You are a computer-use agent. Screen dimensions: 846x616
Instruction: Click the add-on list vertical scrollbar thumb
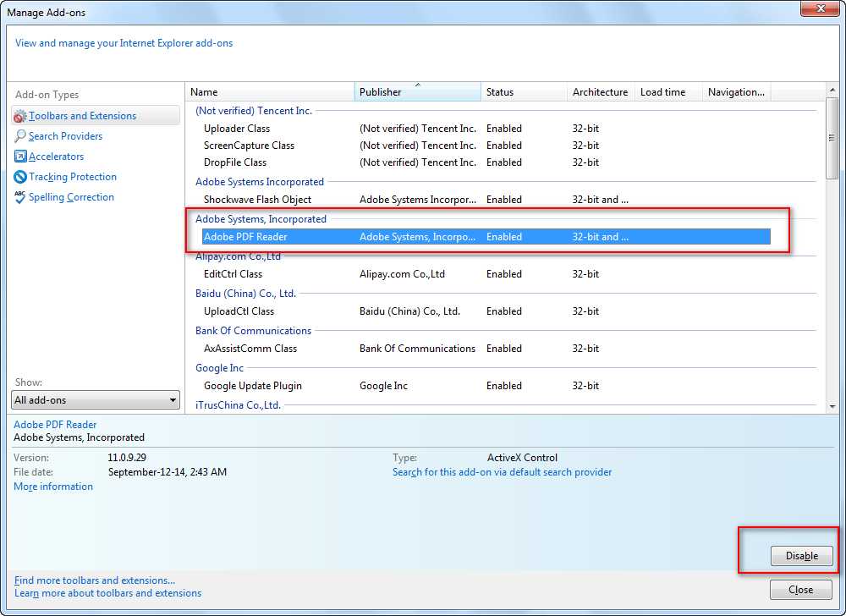832,138
